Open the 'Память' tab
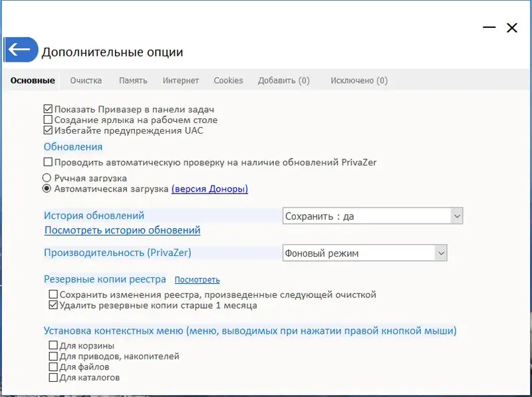This screenshot has height=397, width=532. pos(133,80)
